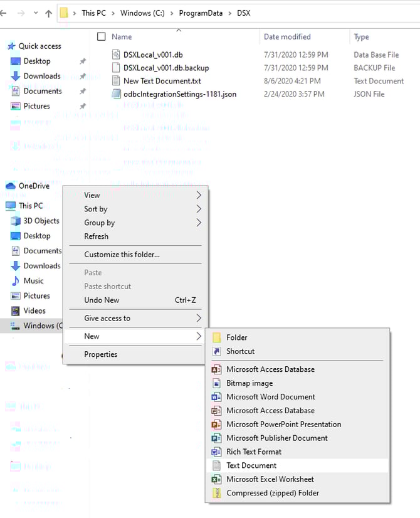This screenshot has width=420, height=518.
Task: Click the Forward navigation arrow
Action: coord(21,13)
